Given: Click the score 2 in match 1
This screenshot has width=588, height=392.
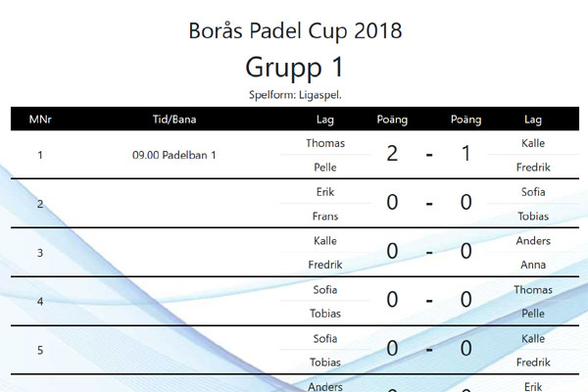Looking at the screenshot, I should point(392,154).
